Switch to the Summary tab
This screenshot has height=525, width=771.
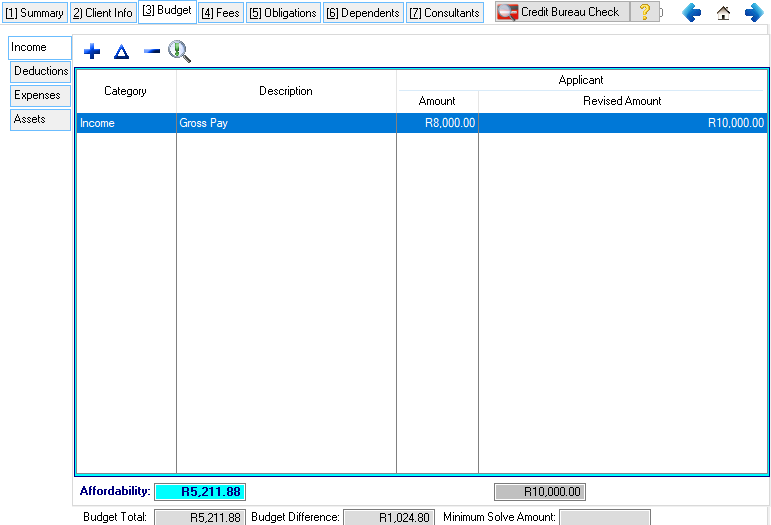(34, 13)
